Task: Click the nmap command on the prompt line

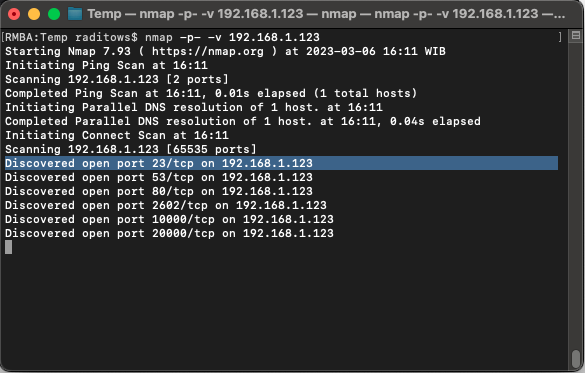Action: (232, 37)
